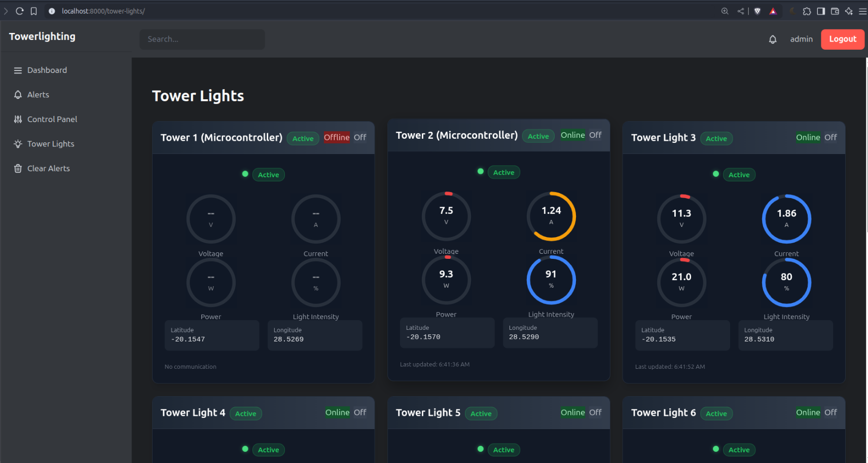Click Tower 1 latitude value -20.1547
Viewport: 868px width, 463px height.
188,339
